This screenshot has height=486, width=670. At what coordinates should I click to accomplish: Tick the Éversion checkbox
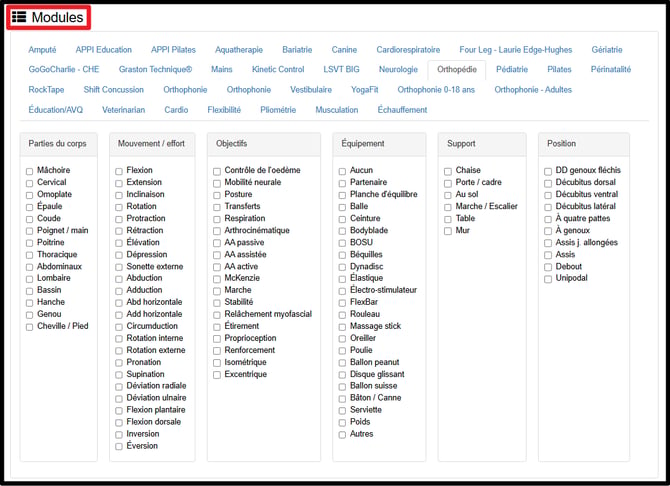pos(119,446)
